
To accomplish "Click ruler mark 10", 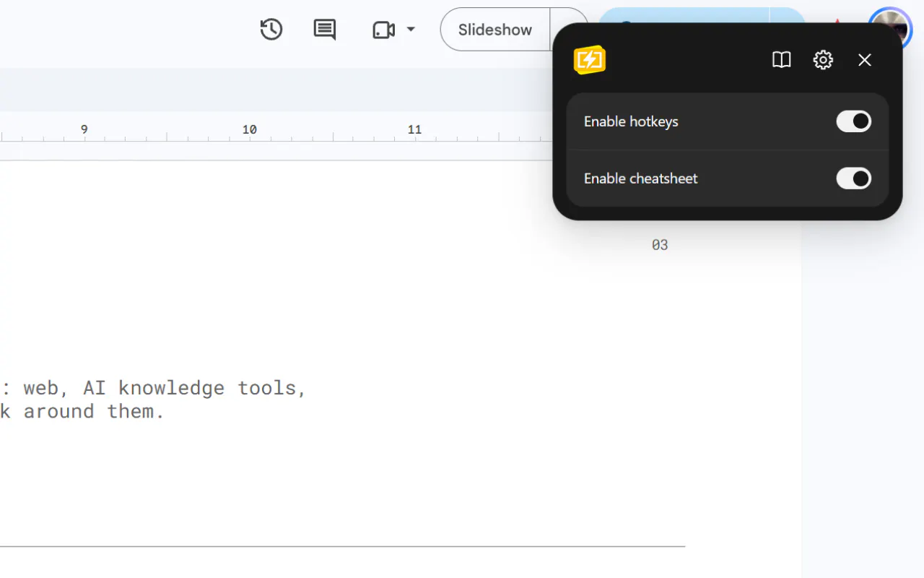I will click(x=249, y=129).
